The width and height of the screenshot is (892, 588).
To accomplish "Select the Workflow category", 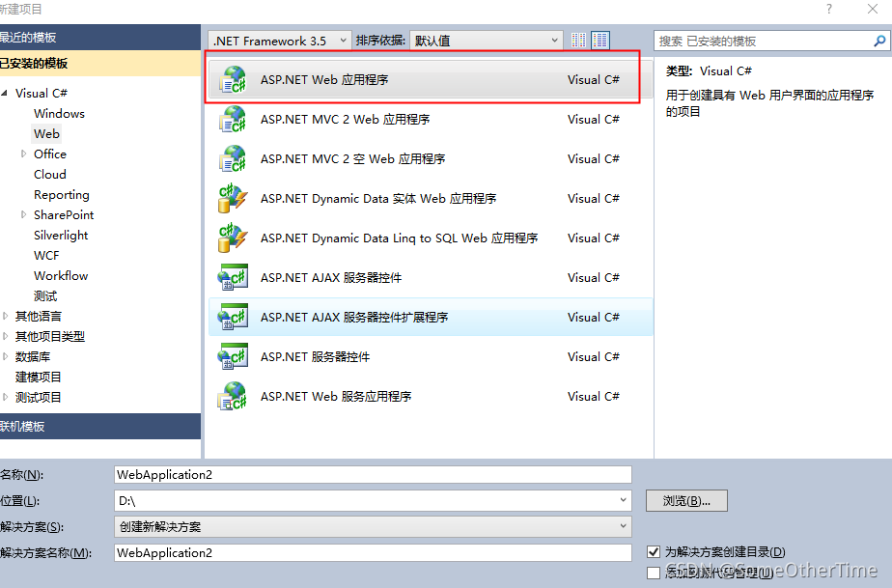I will click(61, 275).
